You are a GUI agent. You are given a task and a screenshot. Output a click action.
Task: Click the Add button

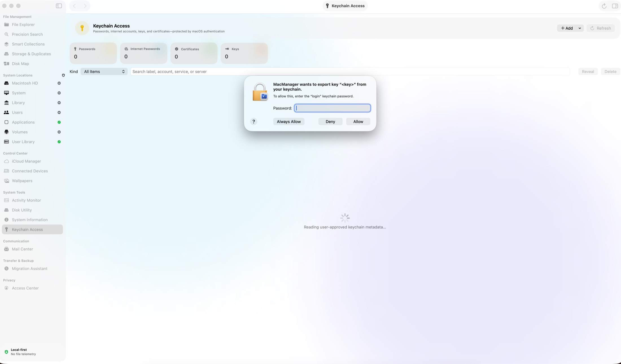[567, 28]
